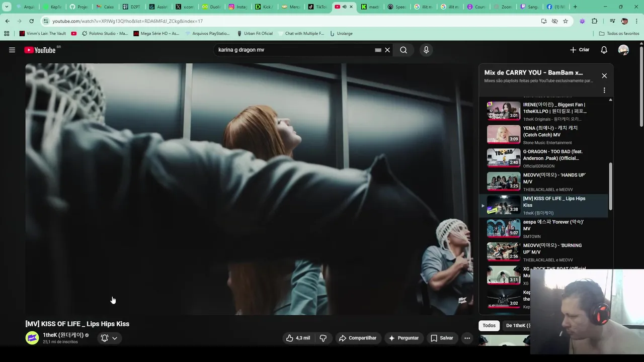The height and width of the screenshot is (362, 644).
Task: Open the YouTube account avatar menu
Action: point(623,50)
